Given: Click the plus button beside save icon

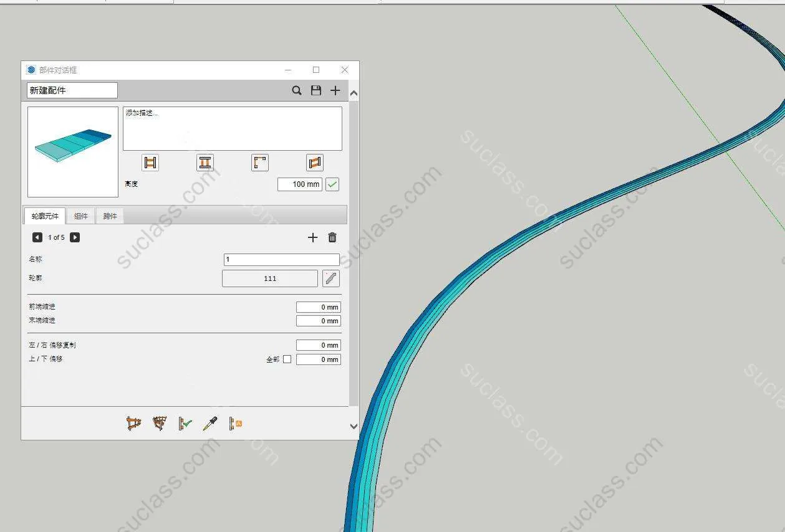Looking at the screenshot, I should (x=335, y=91).
